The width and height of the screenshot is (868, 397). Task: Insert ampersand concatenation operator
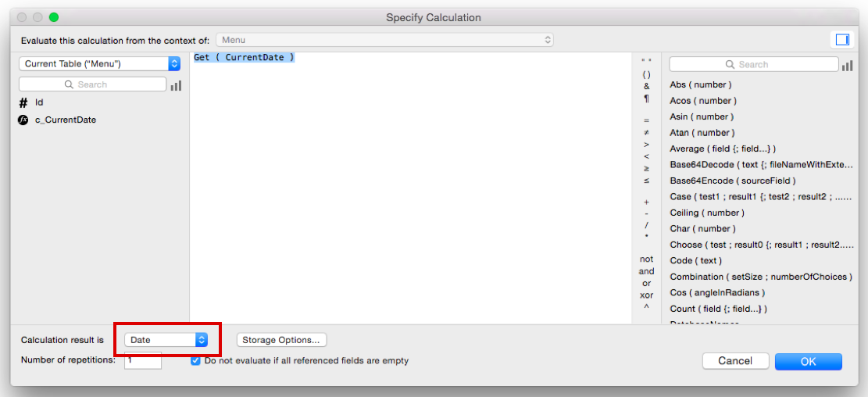646,87
